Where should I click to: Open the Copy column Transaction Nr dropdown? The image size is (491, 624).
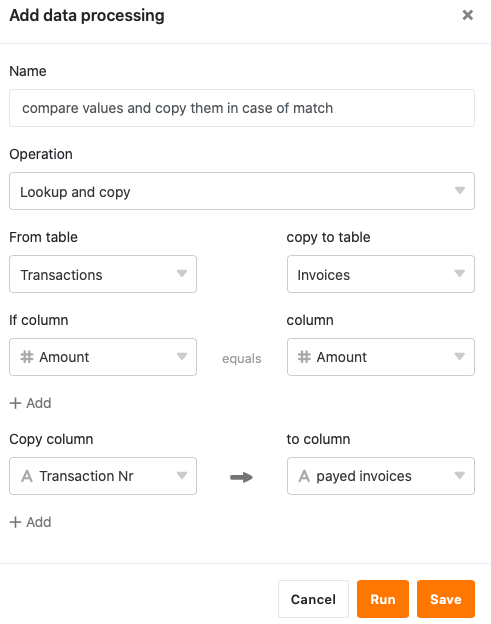[x=103, y=476]
